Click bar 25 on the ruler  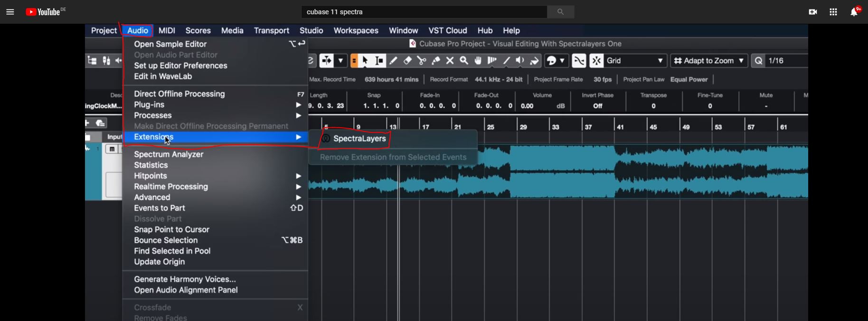491,127
